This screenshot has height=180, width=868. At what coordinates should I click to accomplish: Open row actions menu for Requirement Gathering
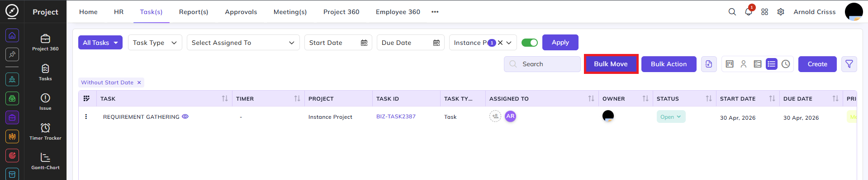[x=86, y=117]
